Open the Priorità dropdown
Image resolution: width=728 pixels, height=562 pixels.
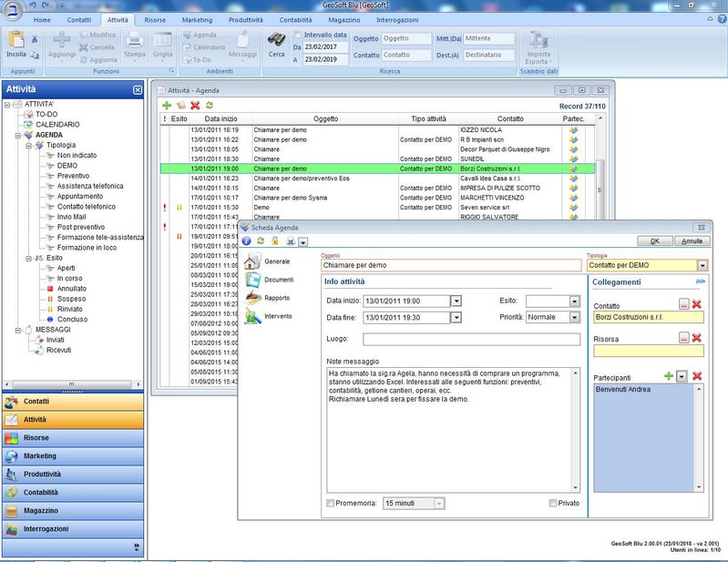pos(575,317)
